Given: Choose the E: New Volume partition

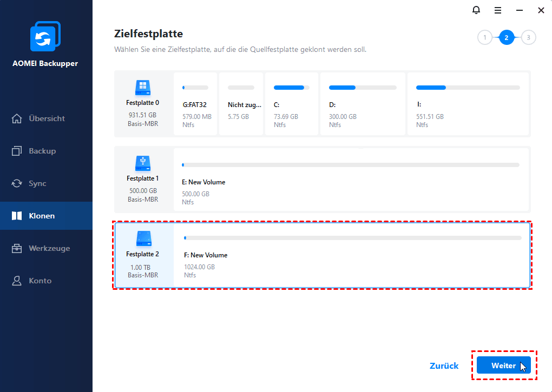Looking at the screenshot, I should 351,180.
